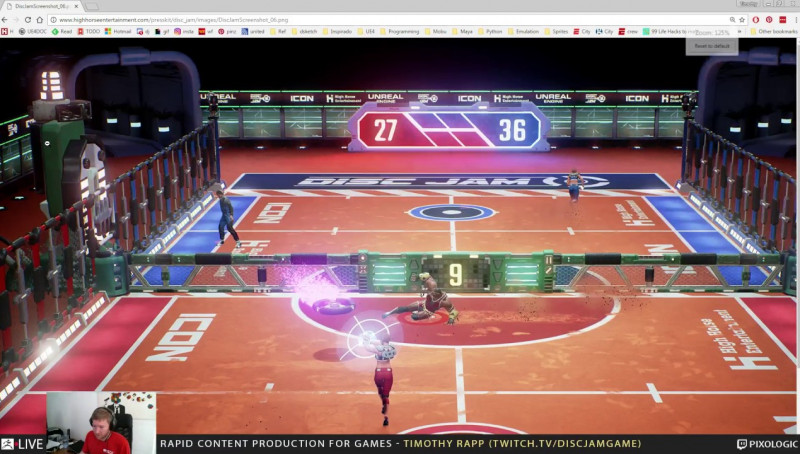Open the TODO bookmark
800x454 pixels.
(89, 32)
